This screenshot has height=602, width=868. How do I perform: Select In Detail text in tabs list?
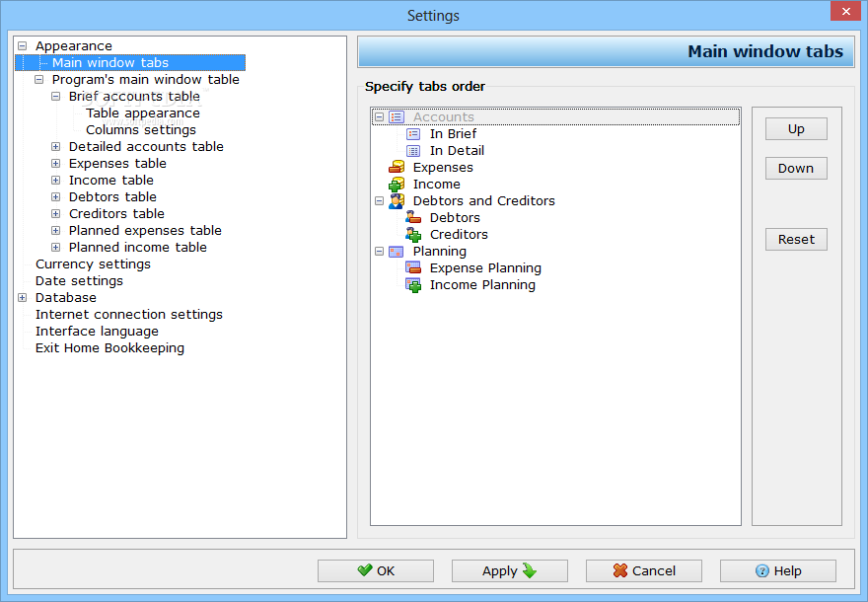pyautogui.click(x=457, y=151)
